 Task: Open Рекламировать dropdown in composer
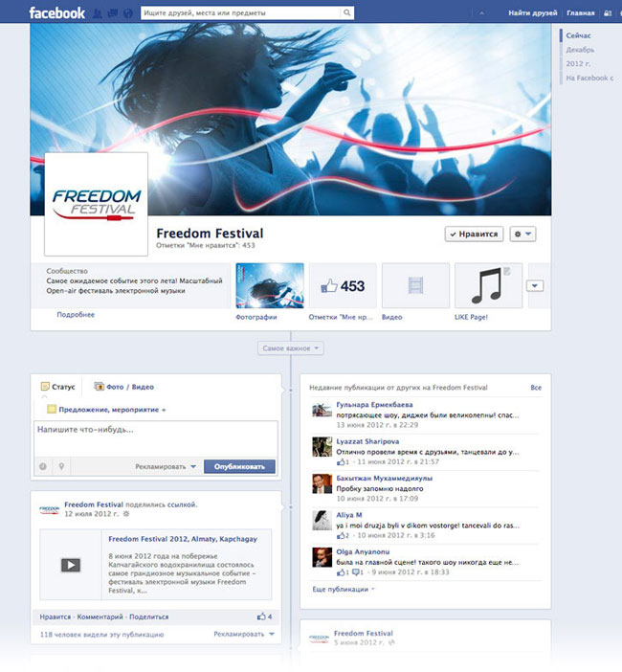(x=166, y=467)
